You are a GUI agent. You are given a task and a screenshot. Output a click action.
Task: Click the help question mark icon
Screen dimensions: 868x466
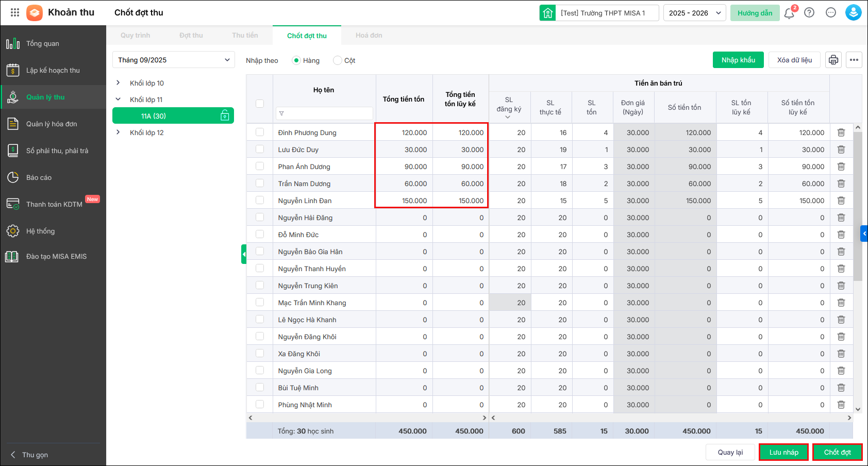coord(809,13)
